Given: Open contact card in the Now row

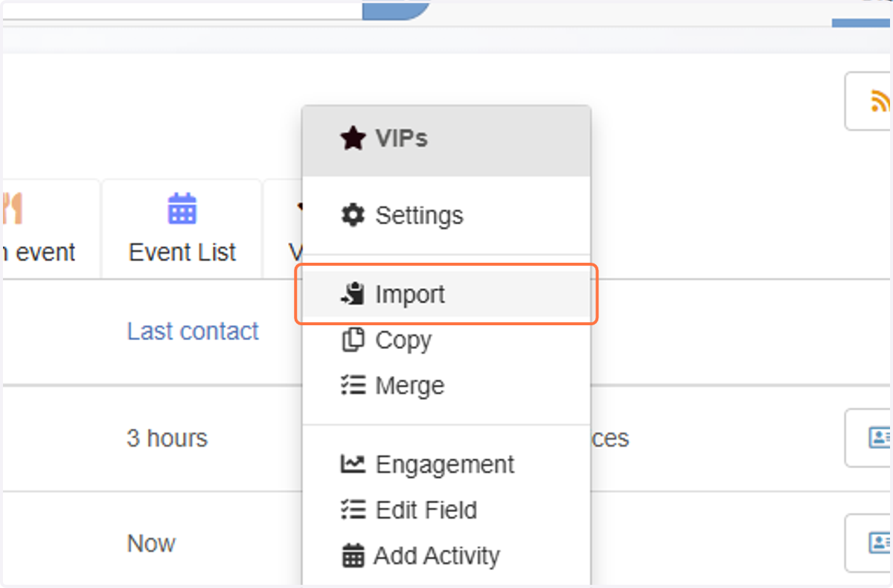Looking at the screenshot, I should (869, 543).
